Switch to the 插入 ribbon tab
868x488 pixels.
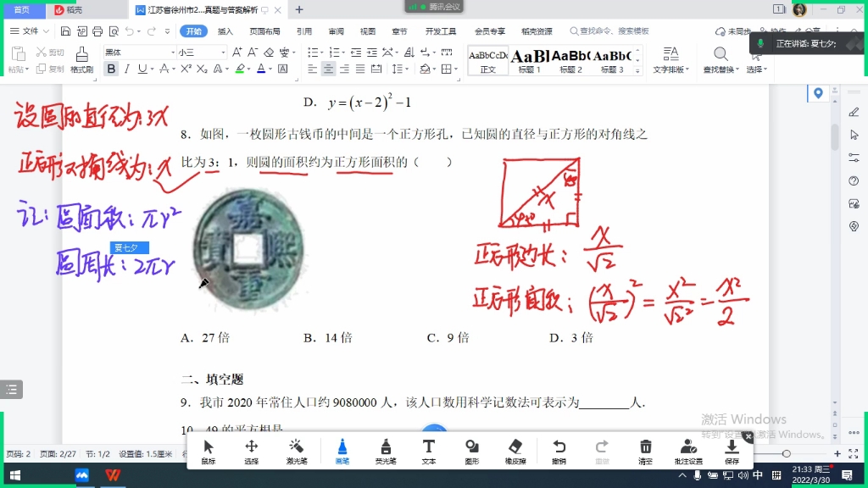[225, 30]
